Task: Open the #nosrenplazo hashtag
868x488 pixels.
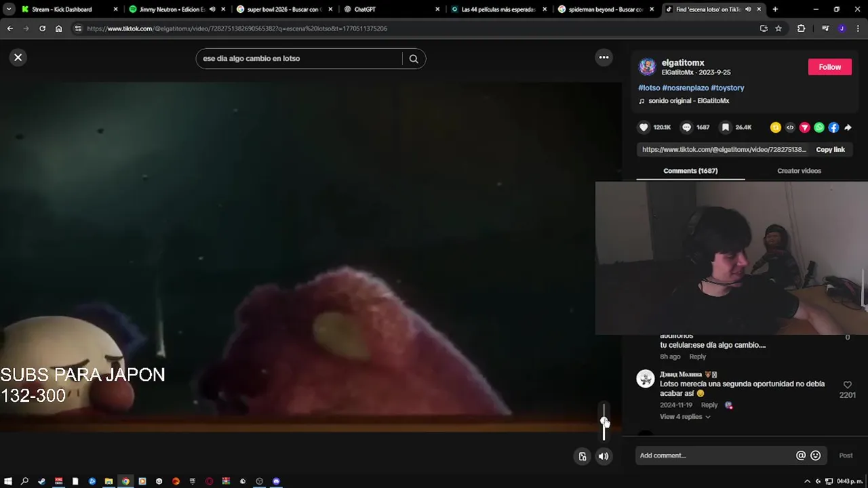Action: (x=685, y=88)
